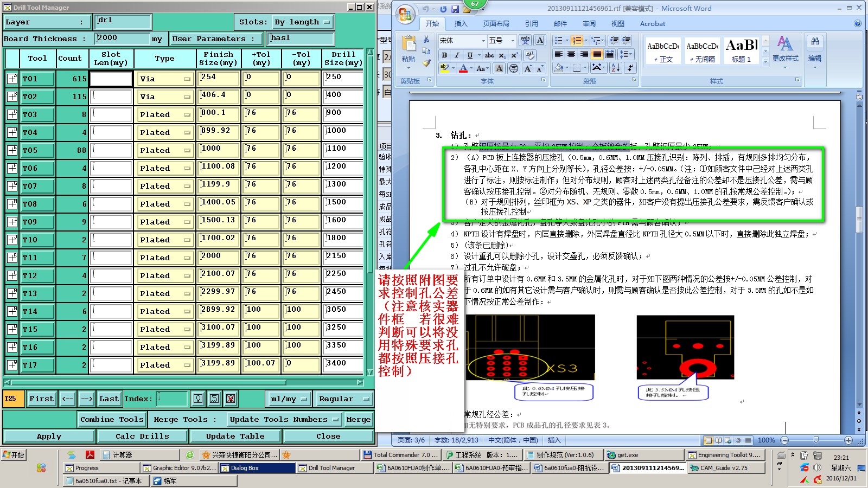The width and height of the screenshot is (868, 488).
Task: Click the grow font icon
Action: [527, 68]
